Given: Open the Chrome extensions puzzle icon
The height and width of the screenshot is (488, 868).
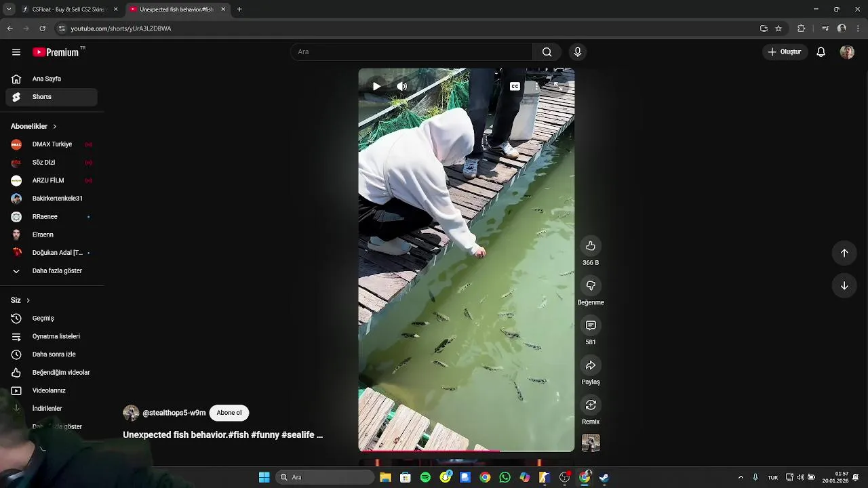Looking at the screenshot, I should (x=802, y=28).
